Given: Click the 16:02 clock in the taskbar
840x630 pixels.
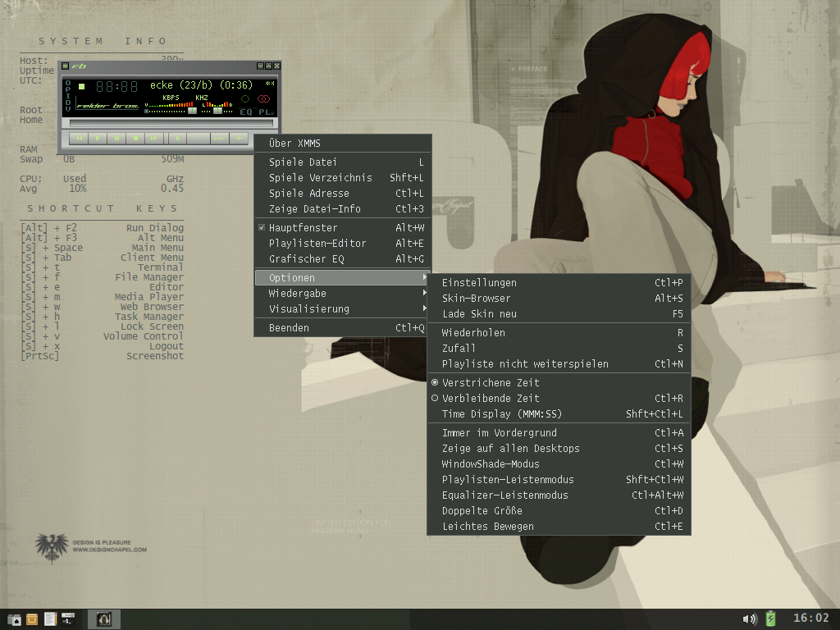Looking at the screenshot, I should 810,619.
